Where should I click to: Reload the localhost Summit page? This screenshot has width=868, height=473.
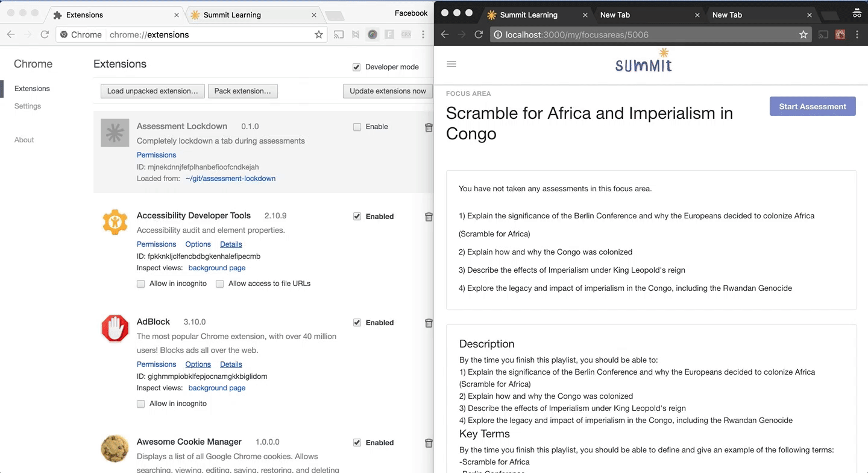[479, 34]
